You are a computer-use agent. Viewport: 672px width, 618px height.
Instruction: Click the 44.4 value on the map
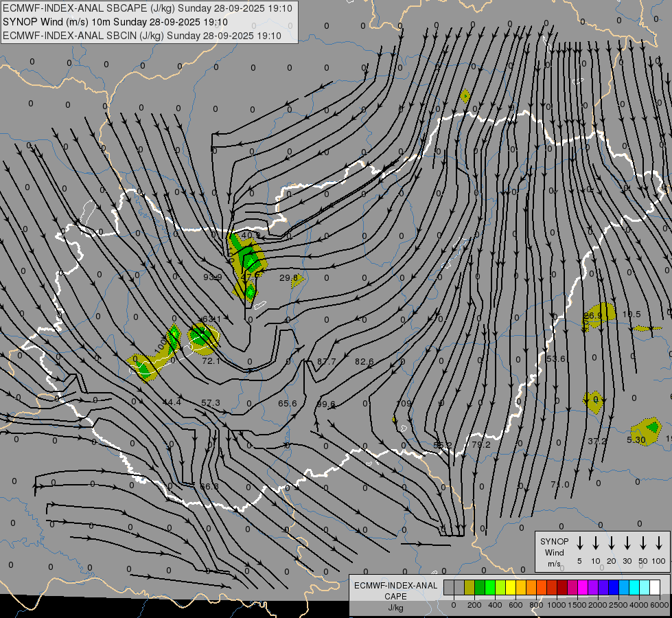(x=172, y=402)
